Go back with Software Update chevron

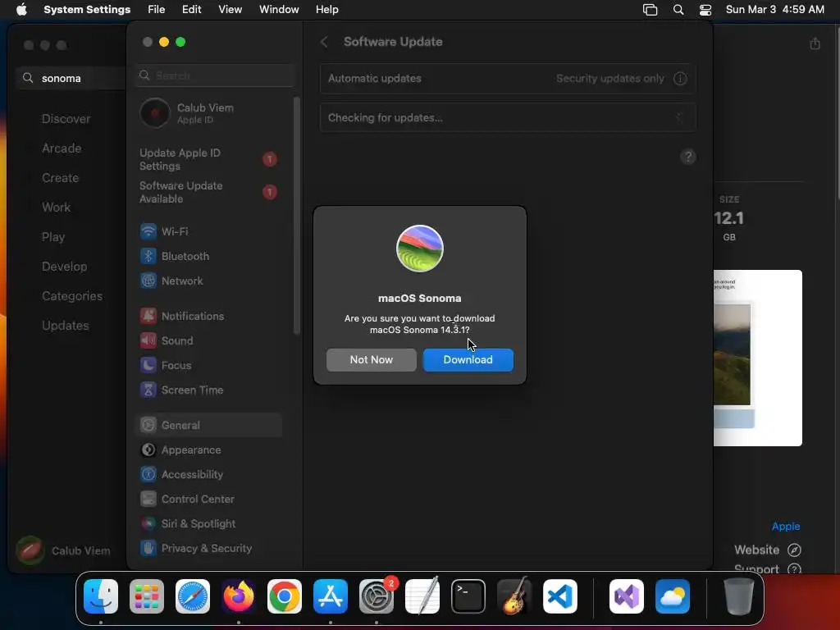(324, 42)
